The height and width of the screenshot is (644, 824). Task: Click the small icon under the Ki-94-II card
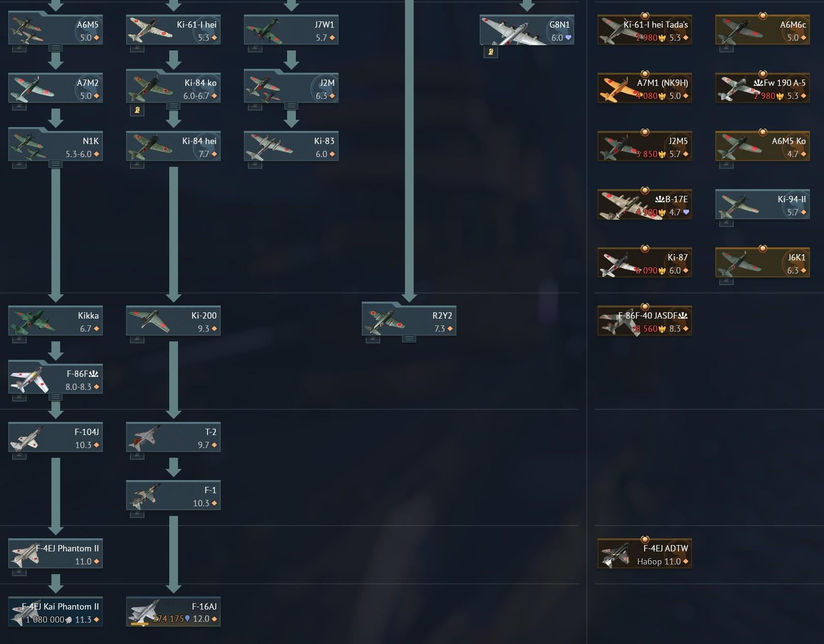tap(727, 223)
